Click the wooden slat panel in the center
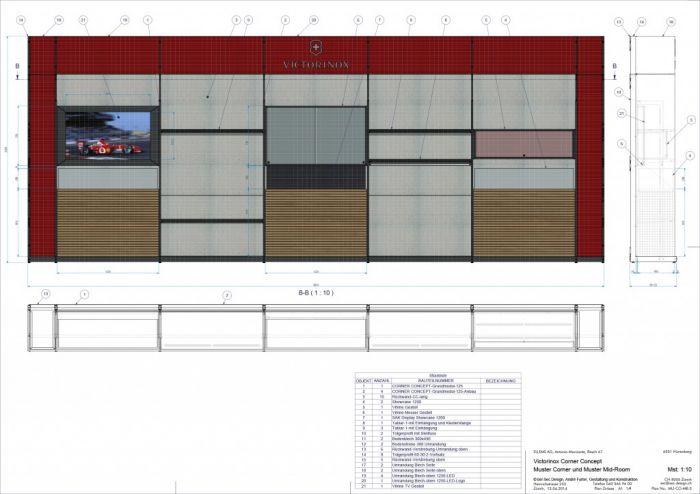The height and width of the screenshot is (494, 700). point(316,223)
